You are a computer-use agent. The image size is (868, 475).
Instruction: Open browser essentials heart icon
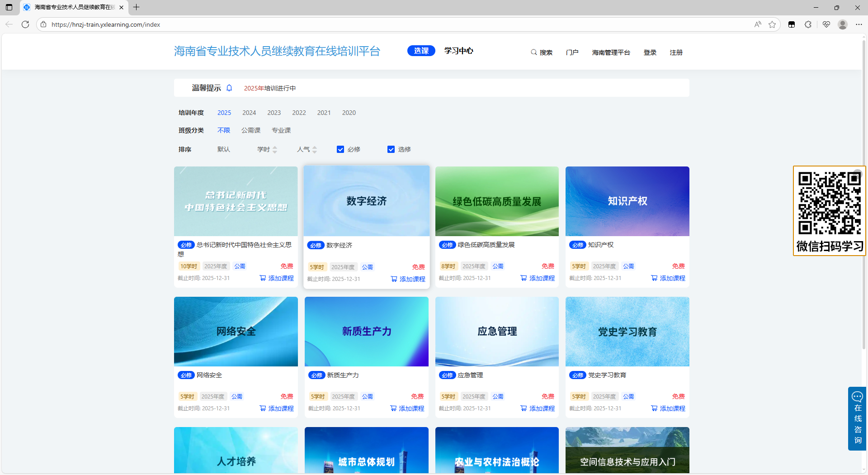click(x=826, y=24)
